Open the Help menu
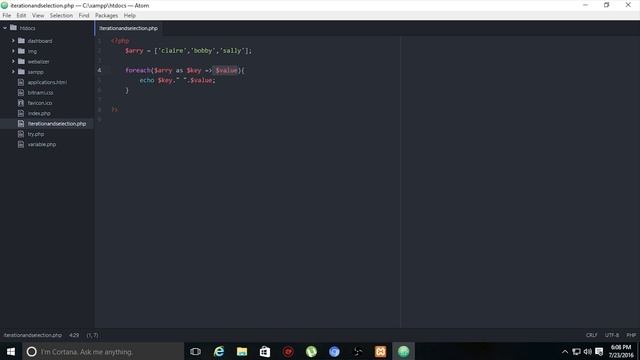Viewport: 640px width, 360px height. point(129,16)
